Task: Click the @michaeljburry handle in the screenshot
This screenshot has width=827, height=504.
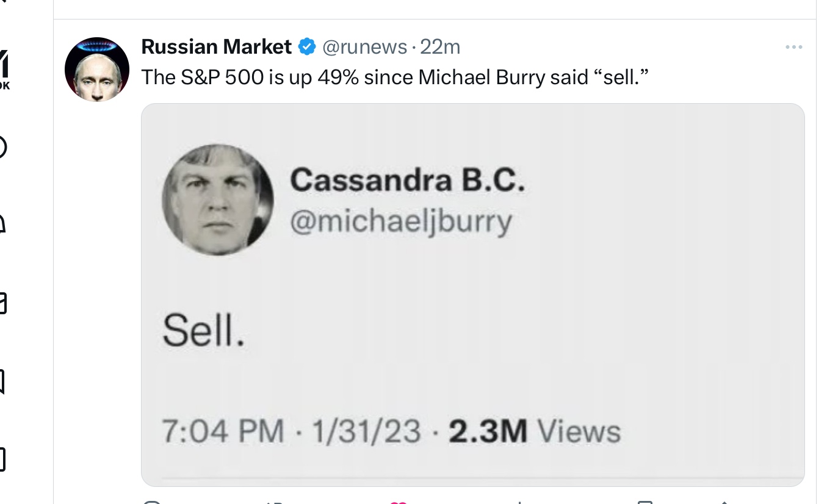Action: pyautogui.click(x=400, y=223)
